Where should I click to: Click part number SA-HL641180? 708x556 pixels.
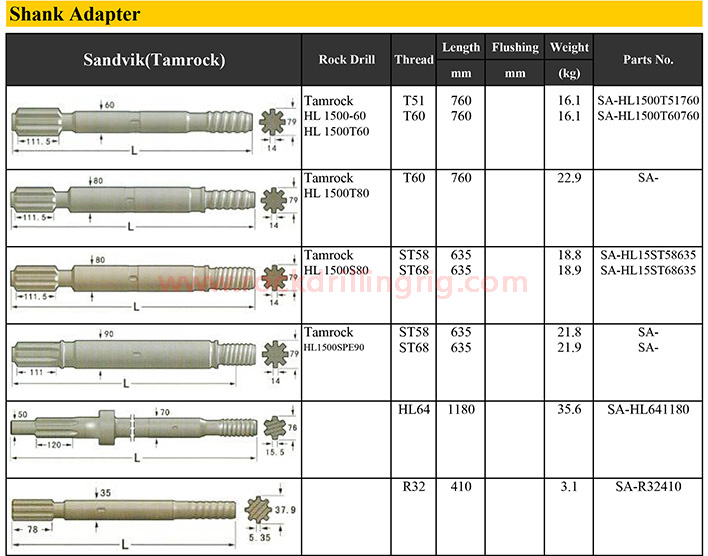click(x=648, y=409)
